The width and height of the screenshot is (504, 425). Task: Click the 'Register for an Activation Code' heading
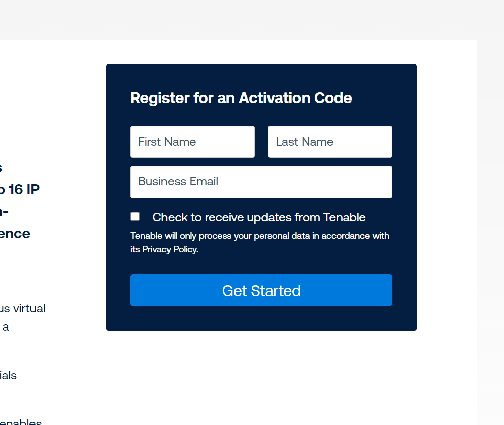coord(241,98)
